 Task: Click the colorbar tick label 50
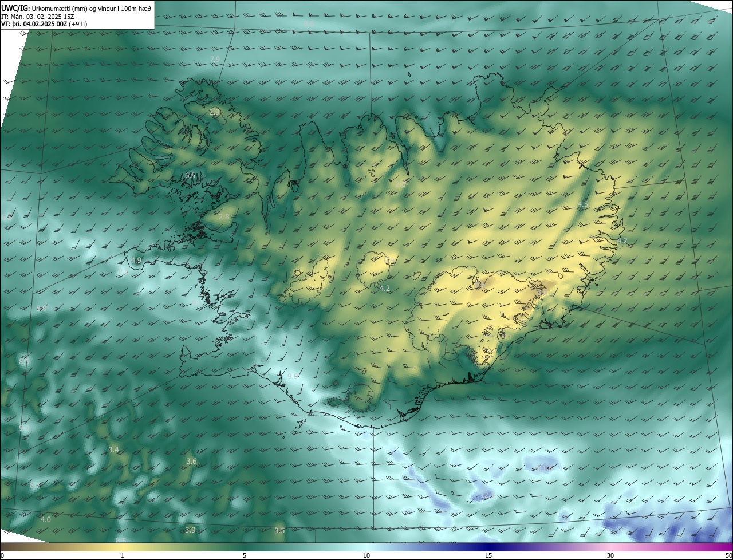[x=728, y=555]
